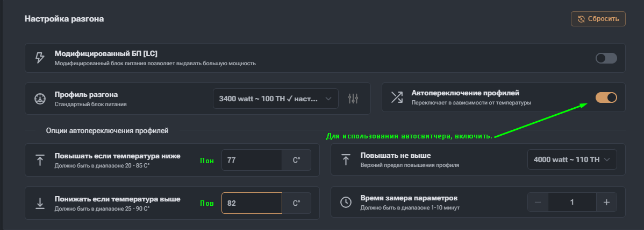The width and height of the screenshot is (644, 230).
Task: Click the temperature field showing 77
Action: pyautogui.click(x=252, y=160)
